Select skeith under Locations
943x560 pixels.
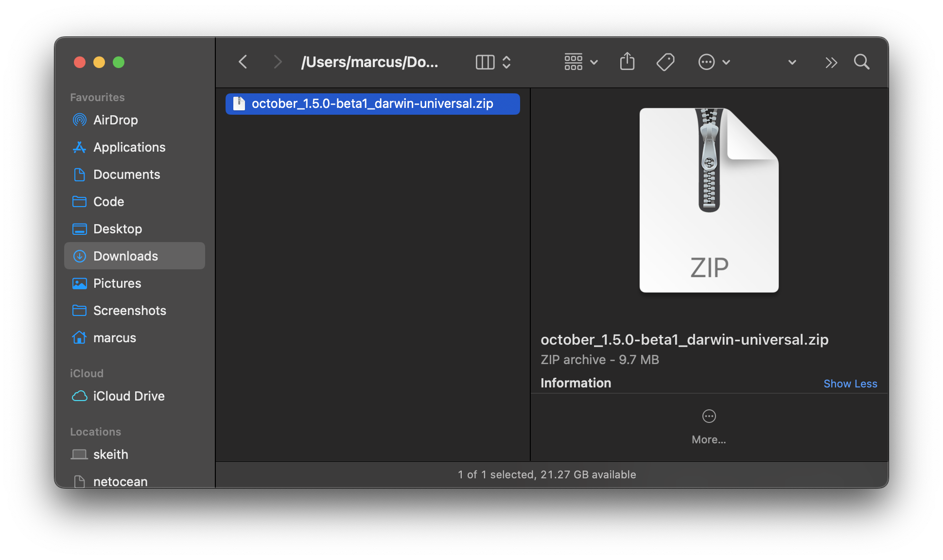point(110,455)
